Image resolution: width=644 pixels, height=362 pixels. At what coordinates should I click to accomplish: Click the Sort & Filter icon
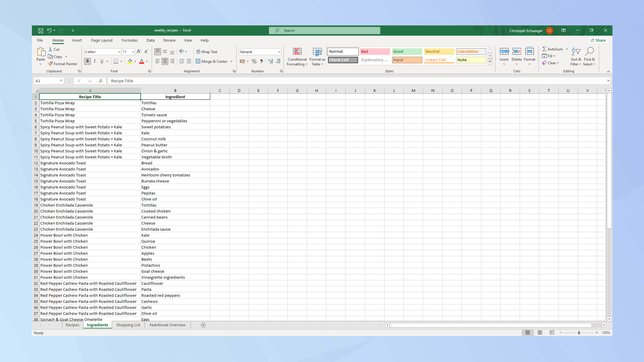pos(576,51)
